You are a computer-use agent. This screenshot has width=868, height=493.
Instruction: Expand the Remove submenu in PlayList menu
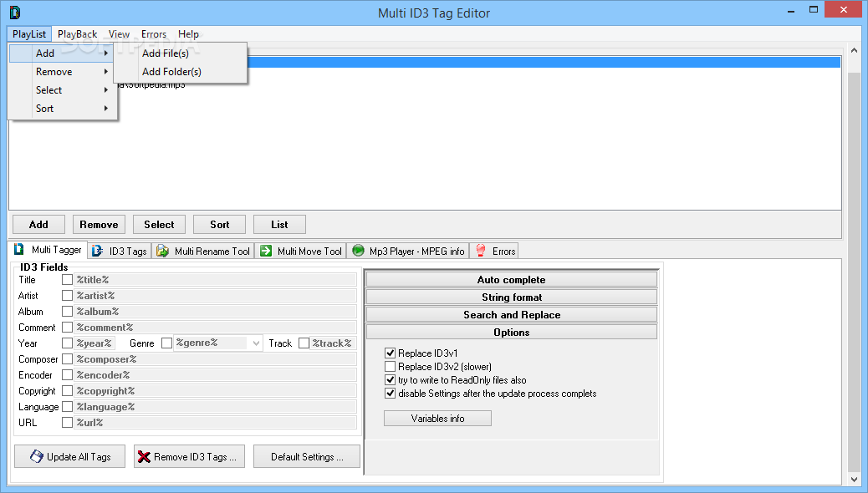tap(63, 71)
